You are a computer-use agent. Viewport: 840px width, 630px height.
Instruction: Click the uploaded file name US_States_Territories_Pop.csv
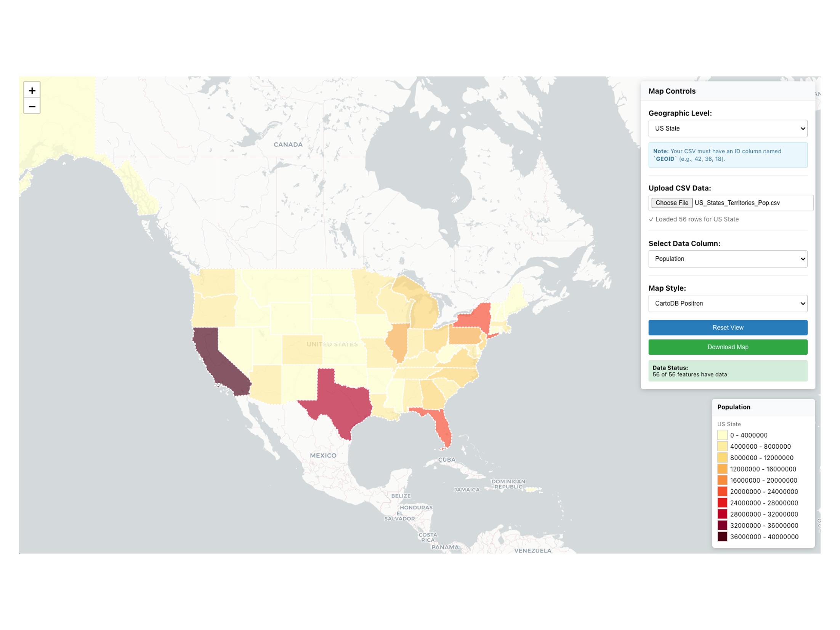click(x=737, y=203)
